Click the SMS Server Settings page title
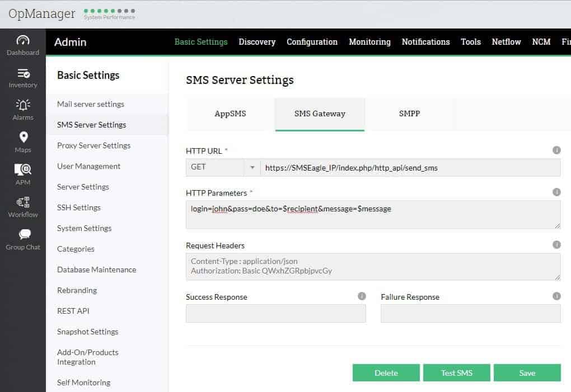The height and width of the screenshot is (392, 571). (x=240, y=80)
